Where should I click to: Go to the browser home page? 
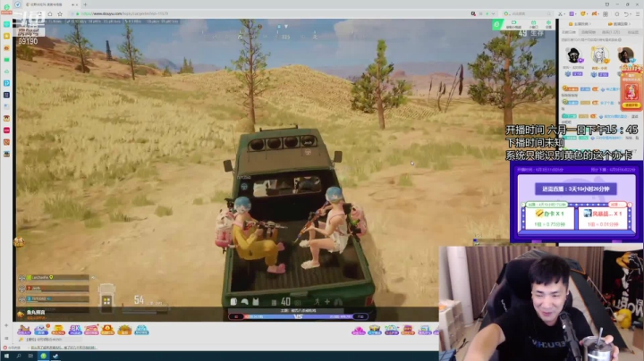click(50, 13)
